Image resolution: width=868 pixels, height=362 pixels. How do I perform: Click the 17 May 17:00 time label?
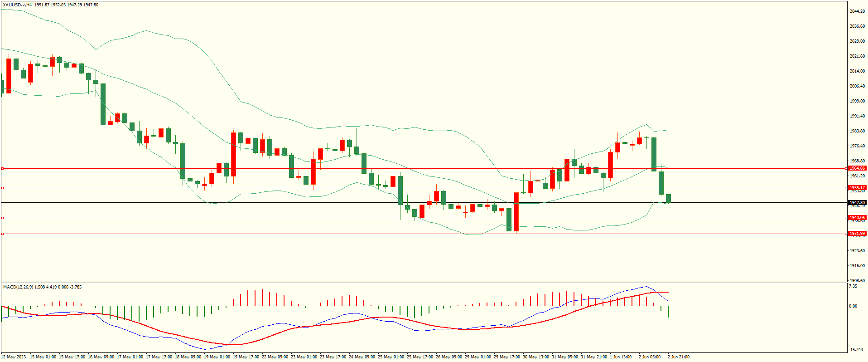click(x=159, y=357)
